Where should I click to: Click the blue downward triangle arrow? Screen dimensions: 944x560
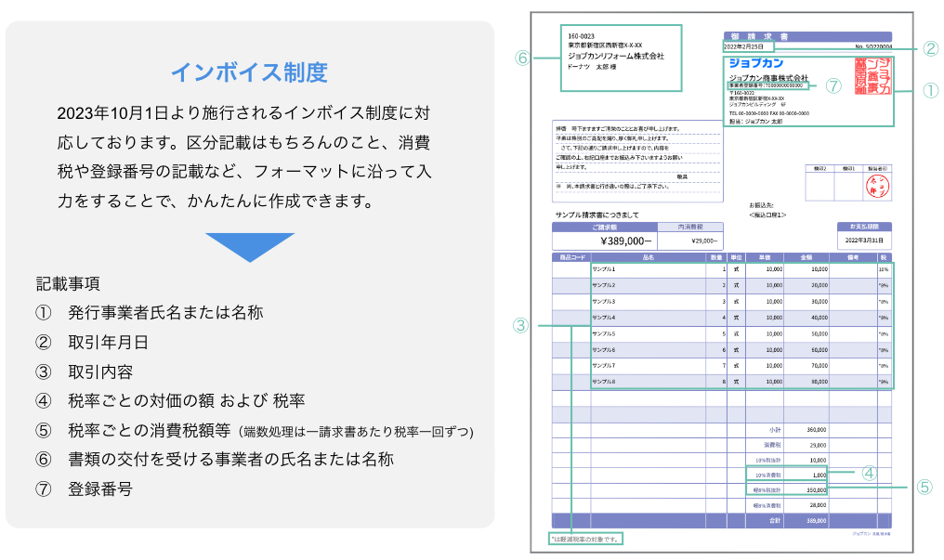(250, 247)
